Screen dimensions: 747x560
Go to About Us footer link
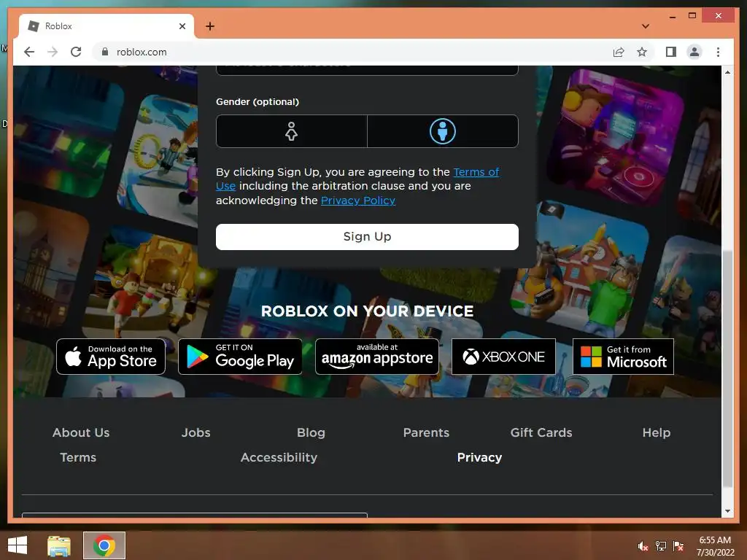[81, 432]
